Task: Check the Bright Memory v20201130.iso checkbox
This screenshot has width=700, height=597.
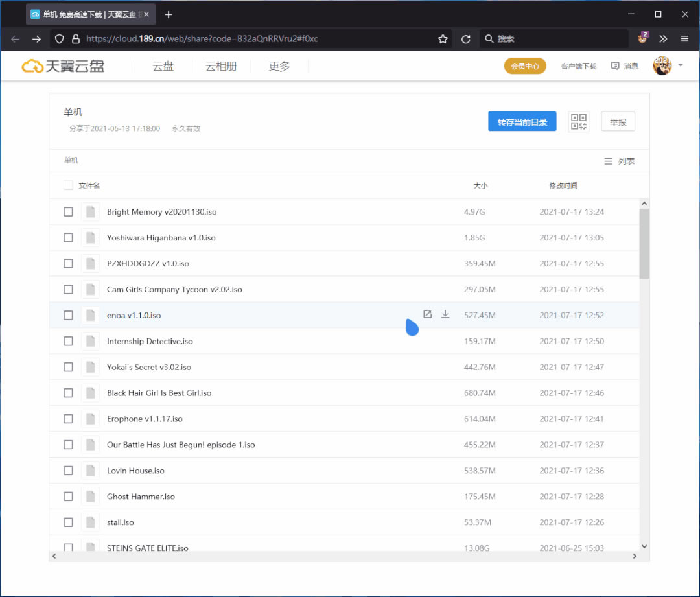Action: pyautogui.click(x=68, y=212)
